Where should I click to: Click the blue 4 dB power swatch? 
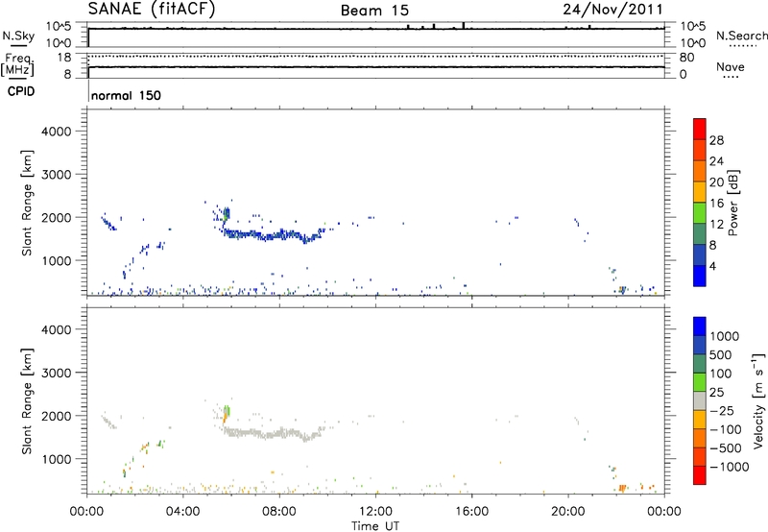[700, 276]
